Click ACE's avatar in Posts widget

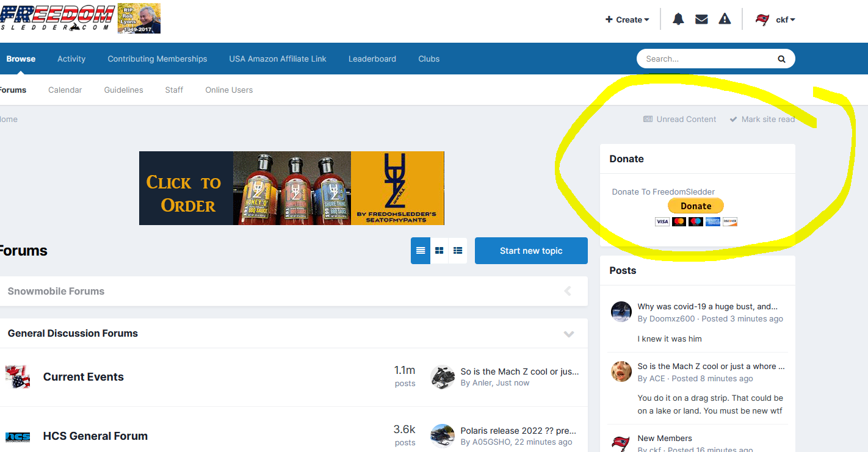click(x=621, y=371)
